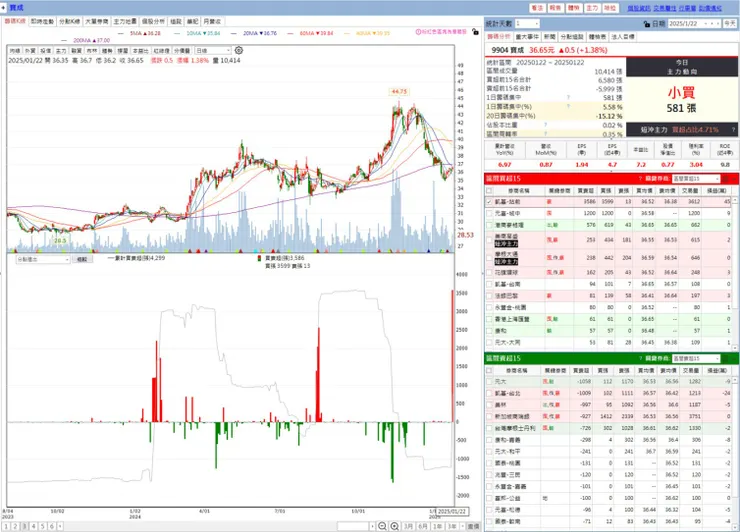This screenshot has height=532, width=740.
Task: Tick the checkbox for 凱基-台南
Action: pyautogui.click(x=489, y=284)
